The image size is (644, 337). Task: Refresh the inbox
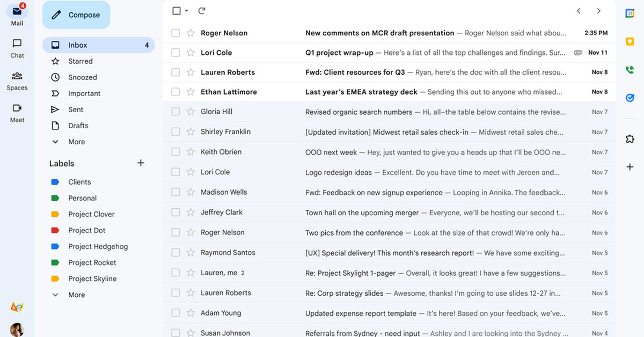point(201,10)
